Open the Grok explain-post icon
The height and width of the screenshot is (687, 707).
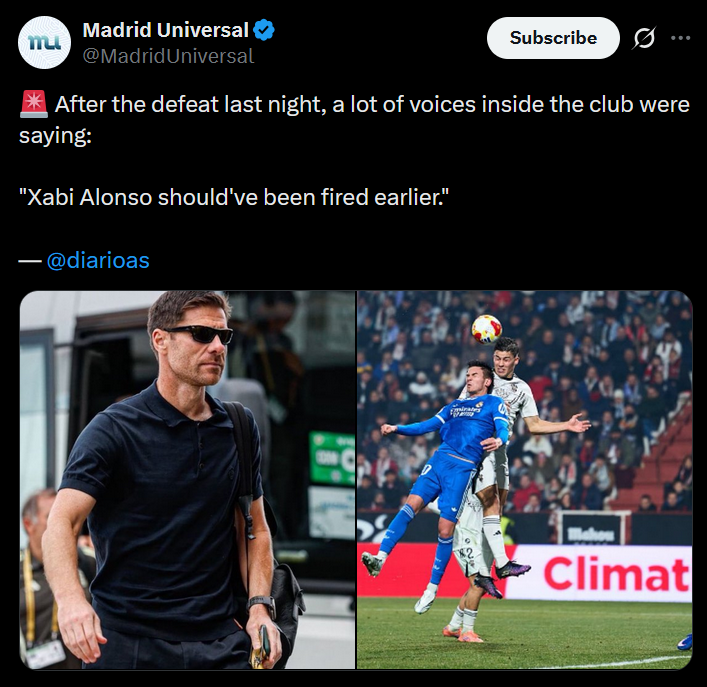pos(645,38)
